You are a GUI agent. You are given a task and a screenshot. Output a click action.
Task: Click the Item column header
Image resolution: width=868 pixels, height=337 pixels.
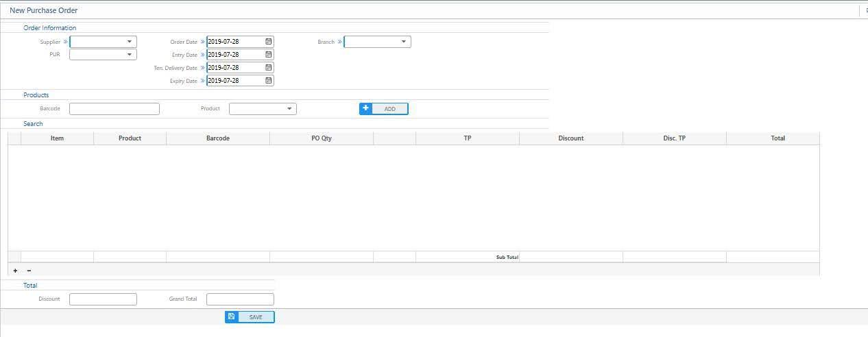tap(58, 138)
